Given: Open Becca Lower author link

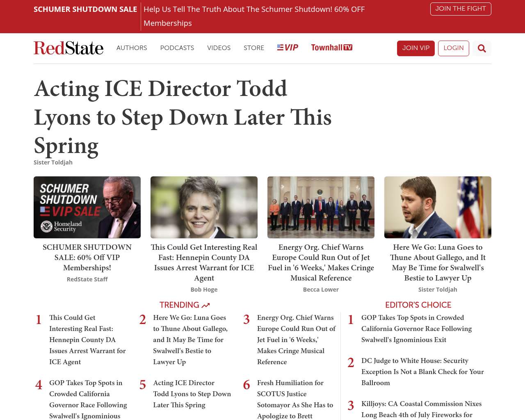Looking at the screenshot, I should click(321, 290).
